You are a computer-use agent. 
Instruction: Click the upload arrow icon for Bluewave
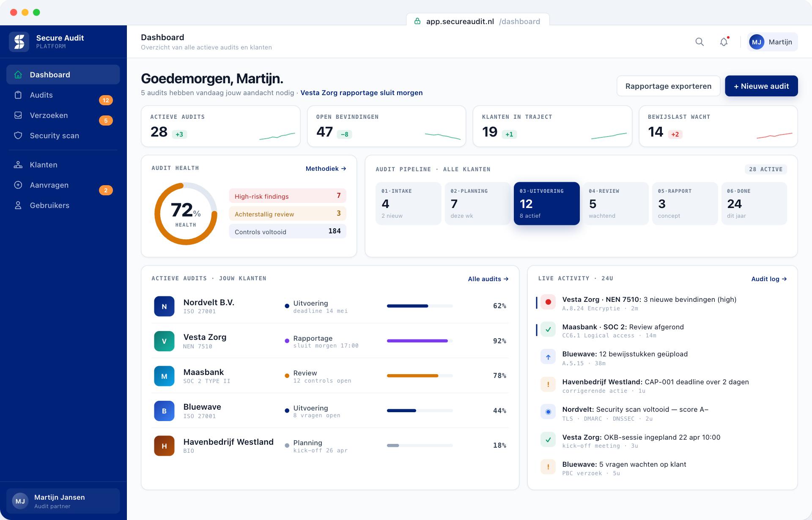point(548,357)
